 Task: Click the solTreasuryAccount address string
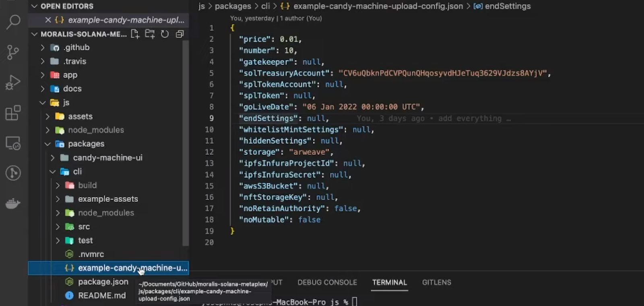(x=443, y=73)
